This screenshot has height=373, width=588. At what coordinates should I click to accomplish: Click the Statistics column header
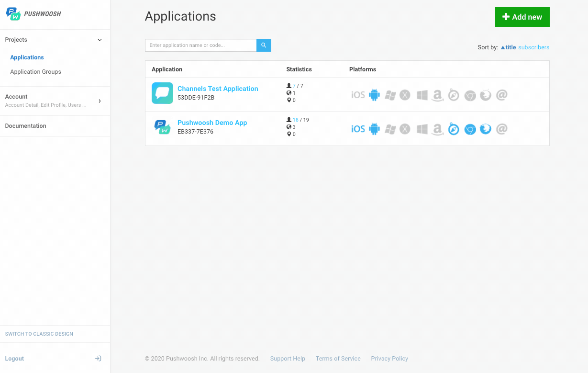299,69
